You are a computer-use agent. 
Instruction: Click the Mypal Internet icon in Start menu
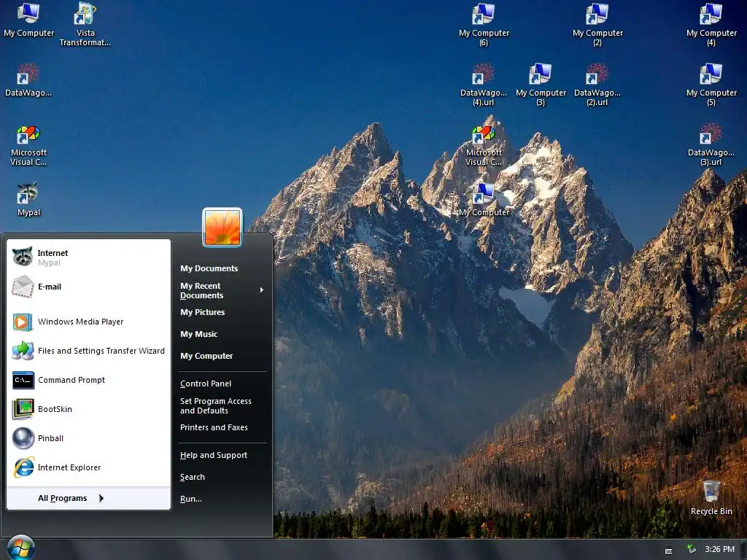22,256
